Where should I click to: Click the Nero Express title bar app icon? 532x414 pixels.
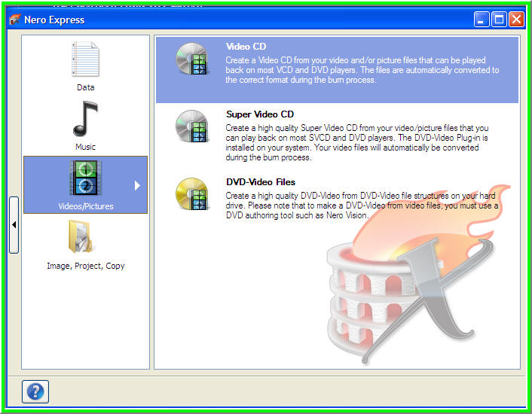(x=14, y=20)
